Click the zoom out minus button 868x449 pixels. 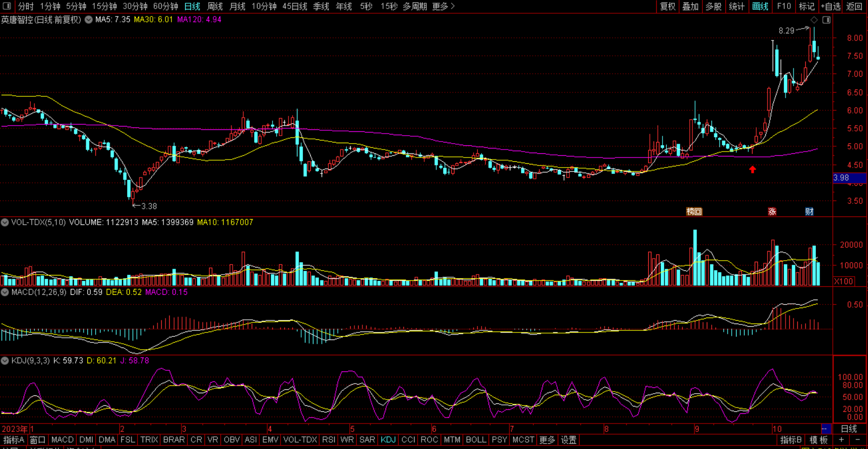tap(858, 440)
